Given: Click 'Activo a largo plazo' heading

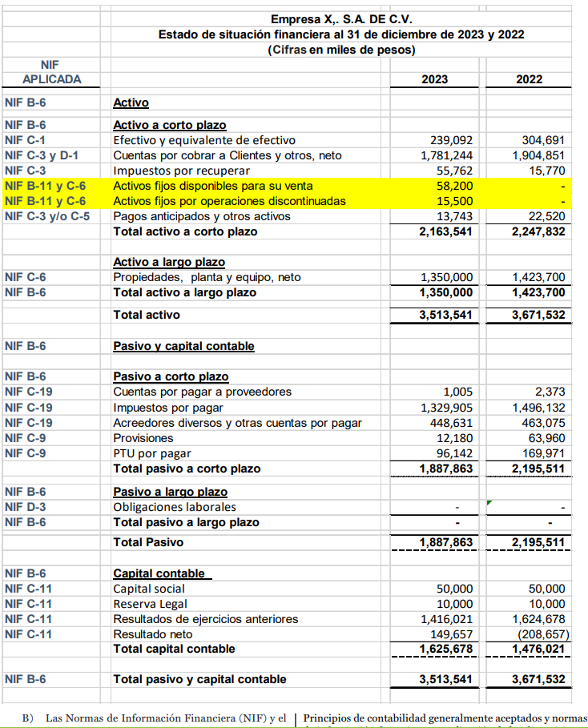Looking at the screenshot, I should (169, 263).
